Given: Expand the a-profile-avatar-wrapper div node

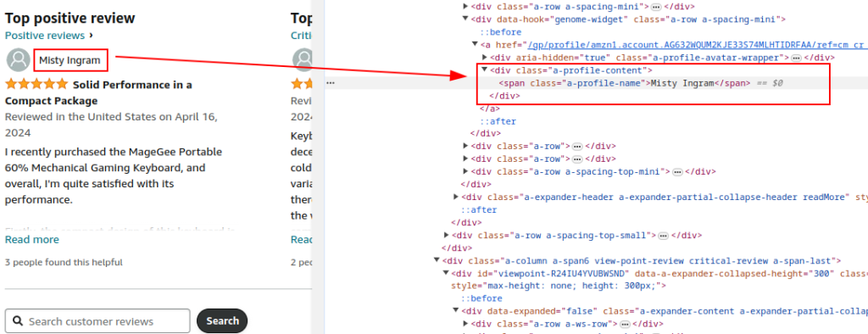Looking at the screenshot, I should 485,57.
